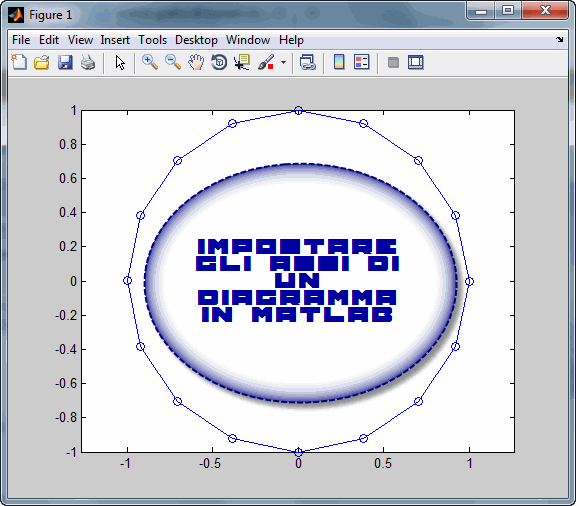Save the figure with the floppy disk icon
576x506 pixels.
click(65, 62)
